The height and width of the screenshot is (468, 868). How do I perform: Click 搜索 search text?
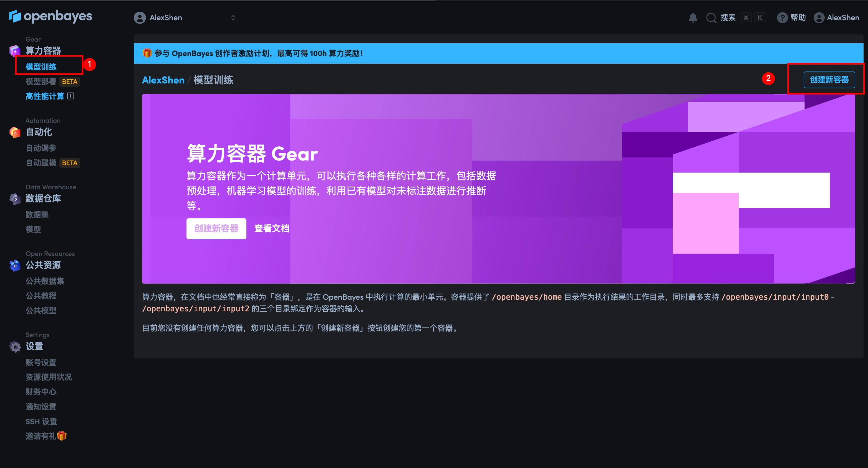(x=728, y=18)
